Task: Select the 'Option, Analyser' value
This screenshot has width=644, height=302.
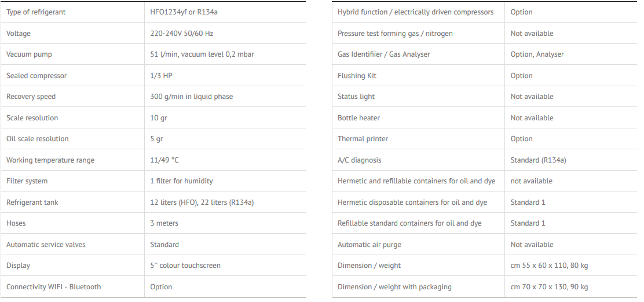Action: tap(537, 54)
